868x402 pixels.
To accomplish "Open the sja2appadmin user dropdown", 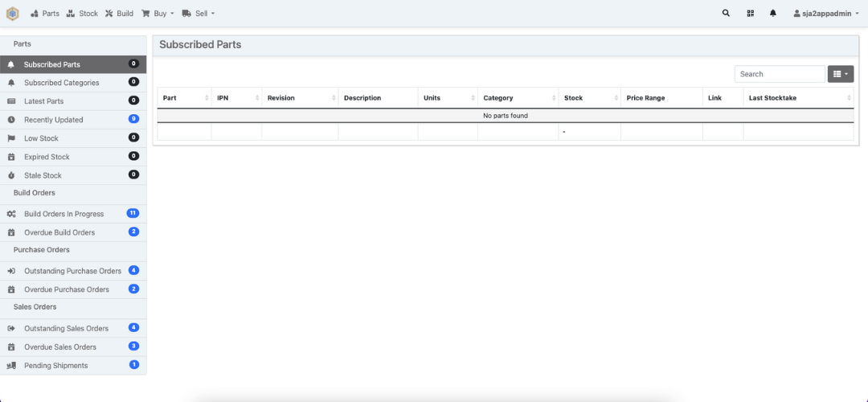I will pos(825,14).
